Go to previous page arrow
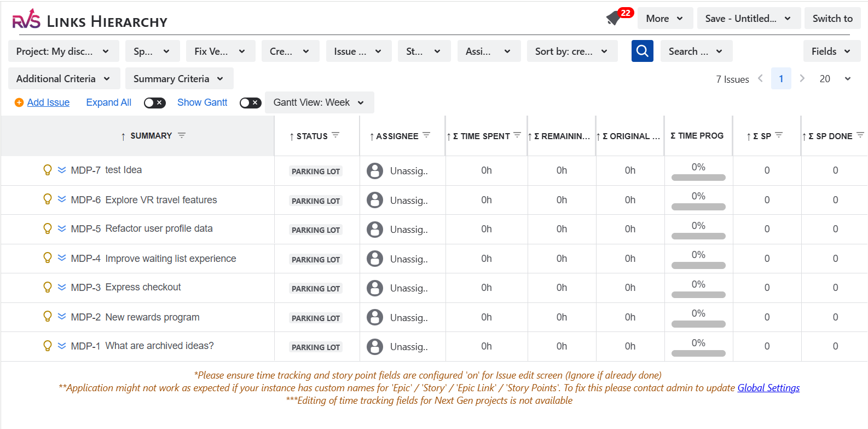Screen dimensions: 868x429 (760, 78)
